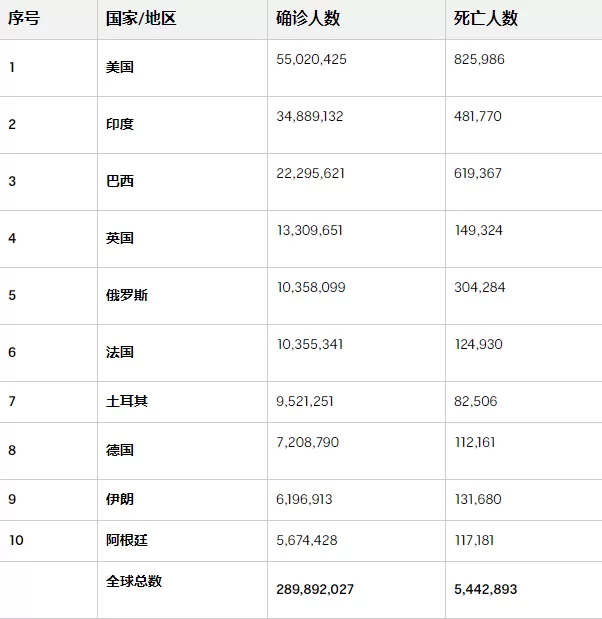Image resolution: width=602 pixels, height=619 pixels.
Task: Click the 死亡人数 column header
Action: coord(486,18)
